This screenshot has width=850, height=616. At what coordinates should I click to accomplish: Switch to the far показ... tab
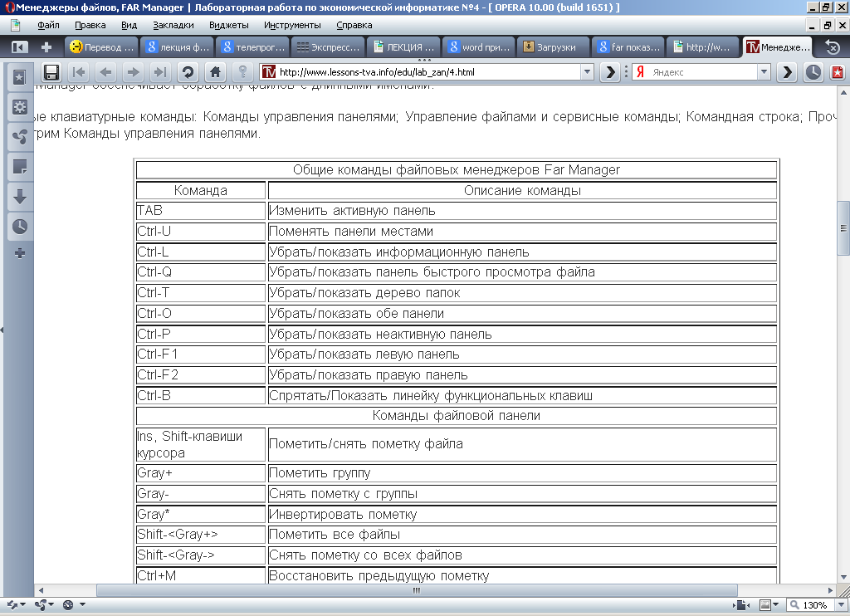(x=629, y=47)
